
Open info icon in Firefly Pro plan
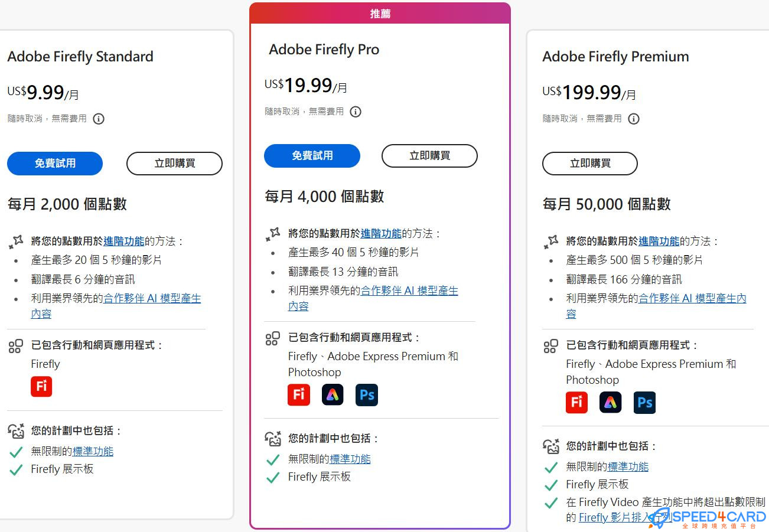356,112
